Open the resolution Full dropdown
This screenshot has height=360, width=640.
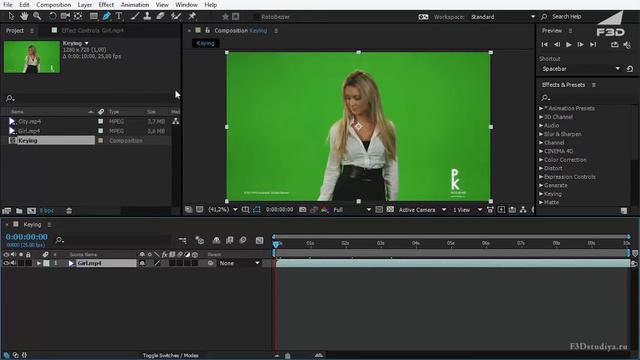pyautogui.click(x=352, y=209)
